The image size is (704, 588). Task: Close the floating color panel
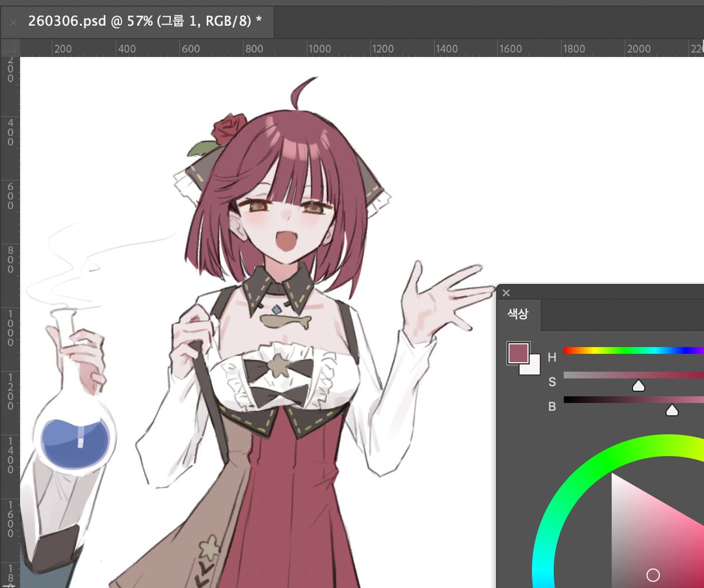[506, 293]
